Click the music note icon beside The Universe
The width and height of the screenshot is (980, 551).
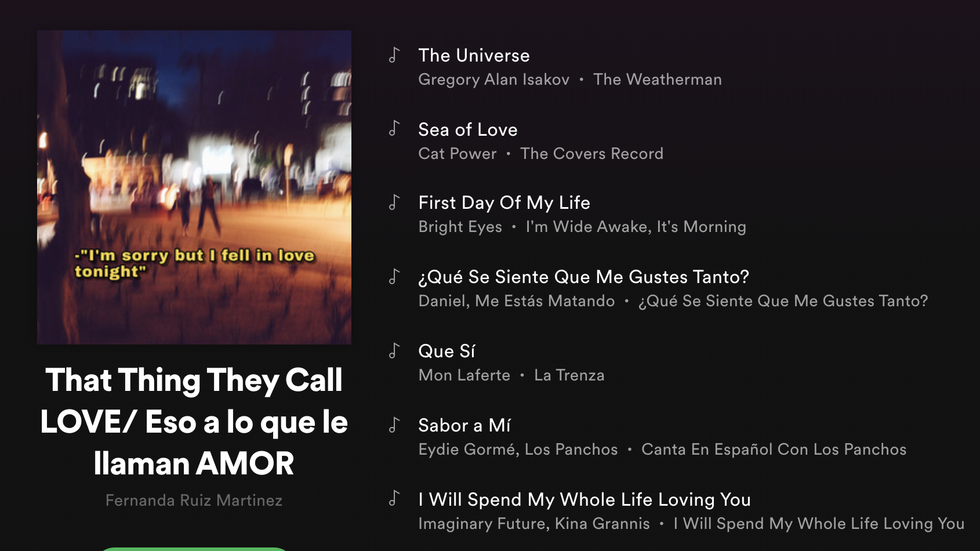(x=394, y=55)
